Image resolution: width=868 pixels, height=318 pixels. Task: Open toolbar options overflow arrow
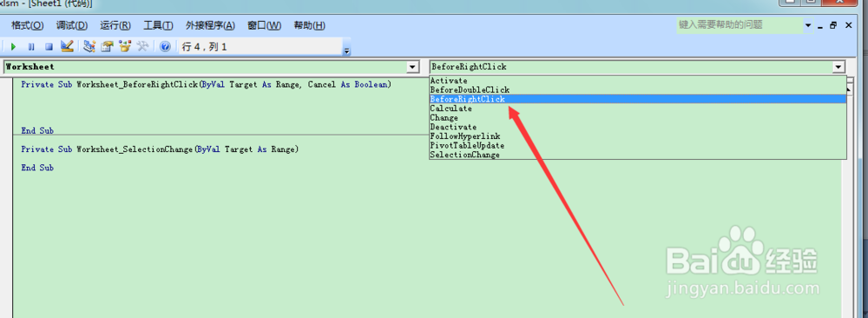347,51
